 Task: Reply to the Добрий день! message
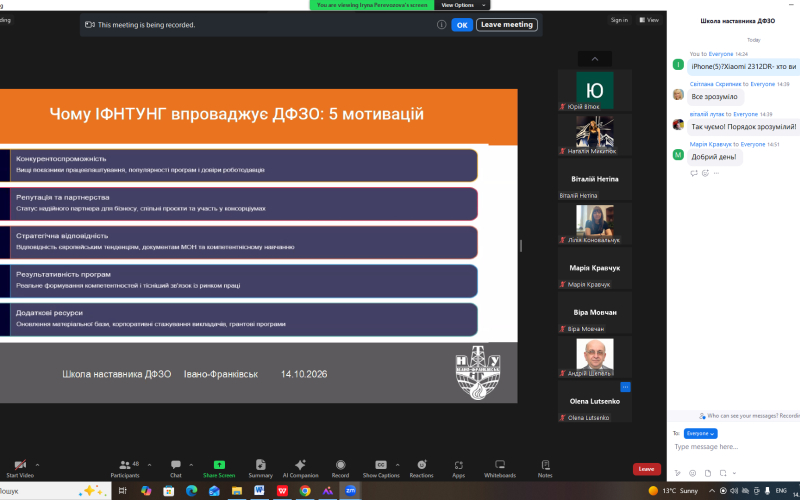694,173
